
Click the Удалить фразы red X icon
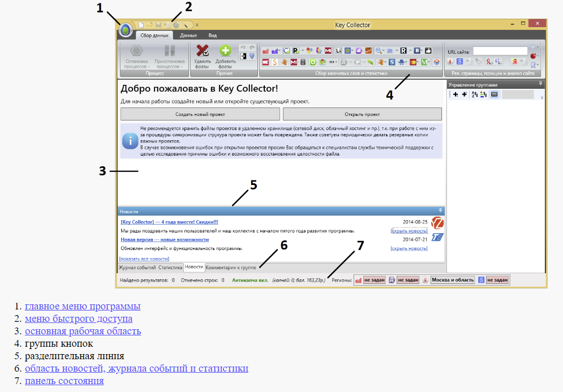(x=202, y=50)
